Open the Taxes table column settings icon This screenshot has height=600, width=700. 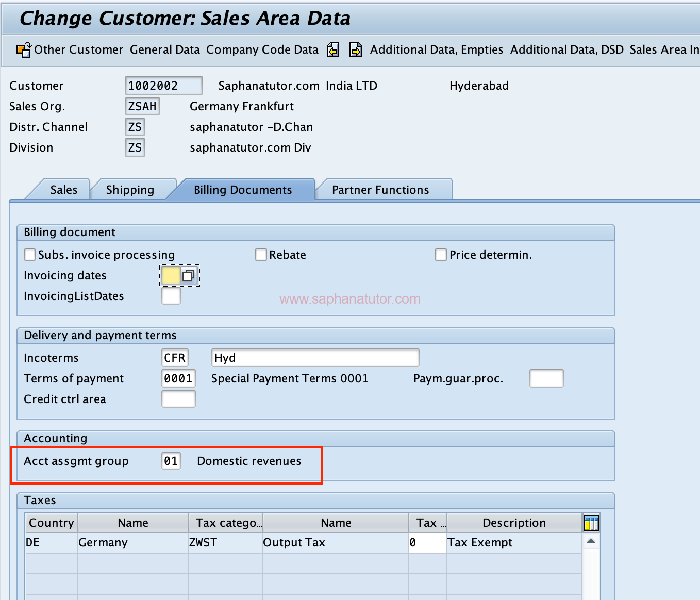tap(591, 523)
